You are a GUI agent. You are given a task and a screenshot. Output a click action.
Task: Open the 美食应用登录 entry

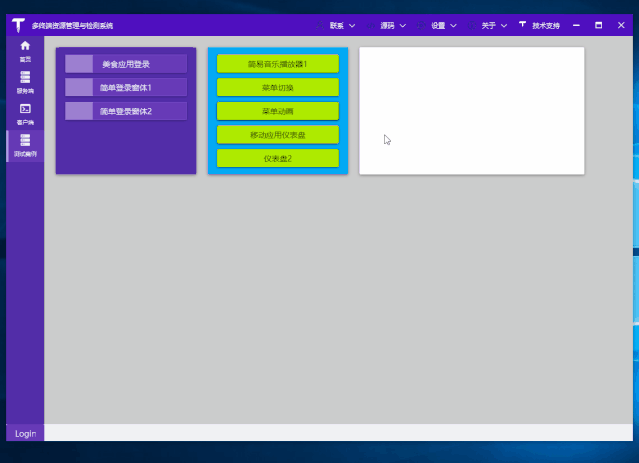pyautogui.click(x=126, y=64)
